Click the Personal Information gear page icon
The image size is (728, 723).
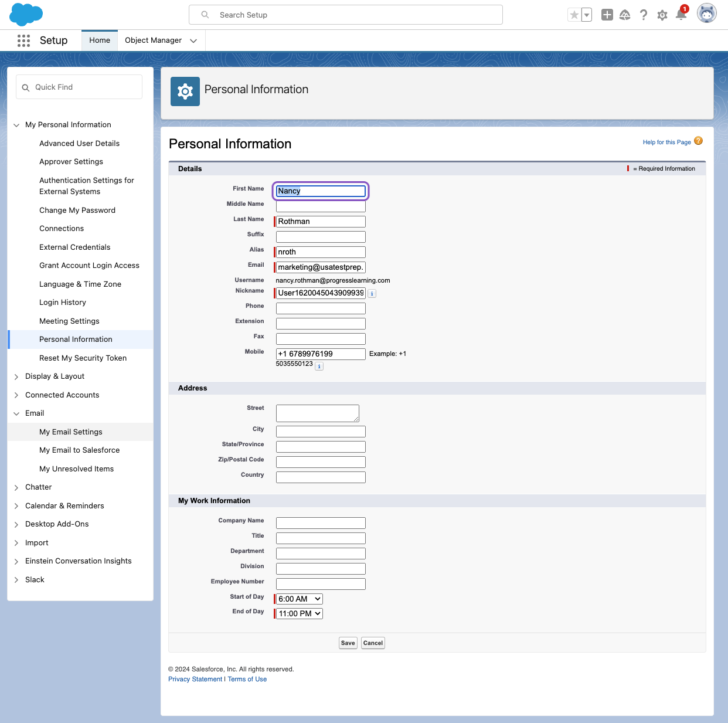(x=185, y=91)
